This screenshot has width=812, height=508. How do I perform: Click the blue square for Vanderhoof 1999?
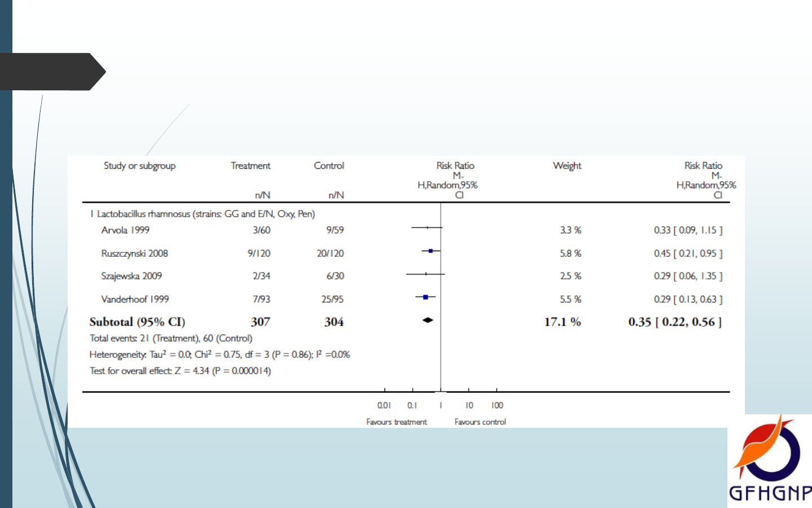click(426, 297)
